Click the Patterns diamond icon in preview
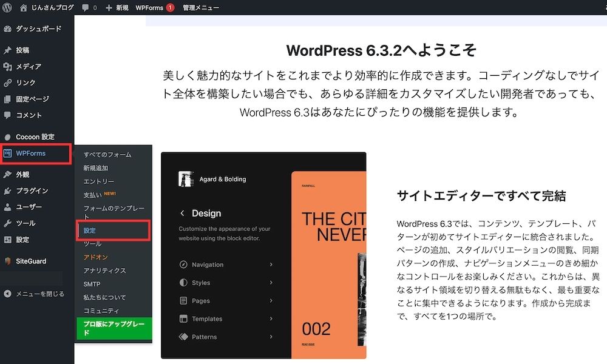The height and width of the screenshot is (364, 607). [x=183, y=337]
